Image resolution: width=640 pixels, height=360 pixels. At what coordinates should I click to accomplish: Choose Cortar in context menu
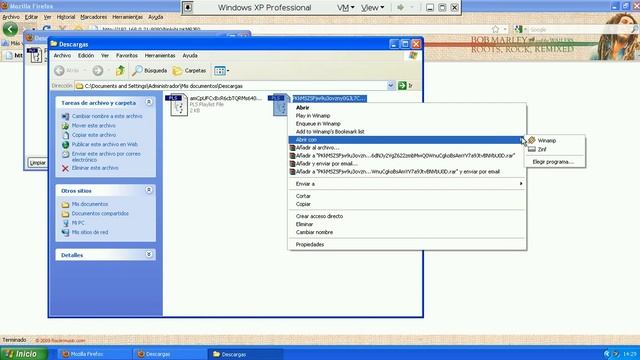[x=303, y=196]
